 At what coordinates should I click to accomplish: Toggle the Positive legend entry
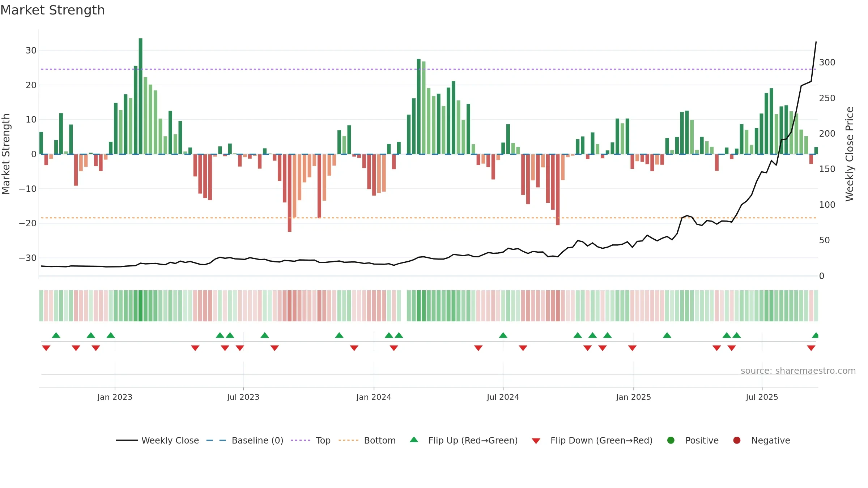693,440
